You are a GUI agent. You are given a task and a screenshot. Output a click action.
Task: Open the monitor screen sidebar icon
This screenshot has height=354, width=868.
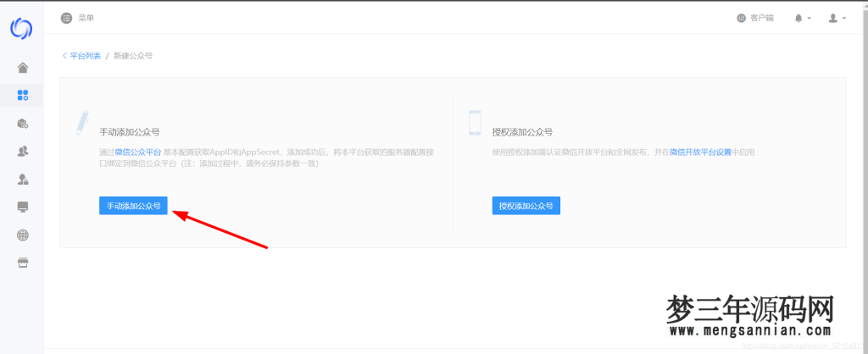coord(23,207)
